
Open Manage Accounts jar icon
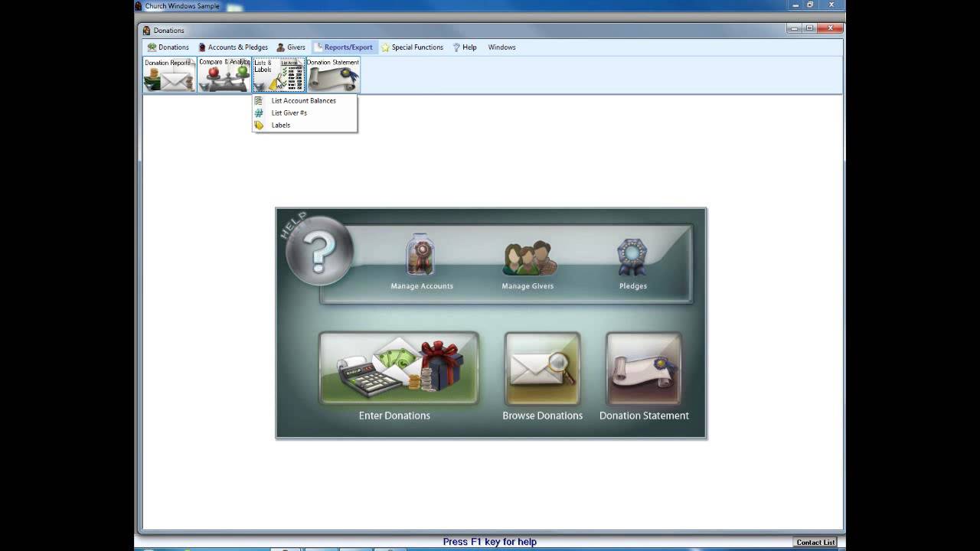click(x=421, y=257)
